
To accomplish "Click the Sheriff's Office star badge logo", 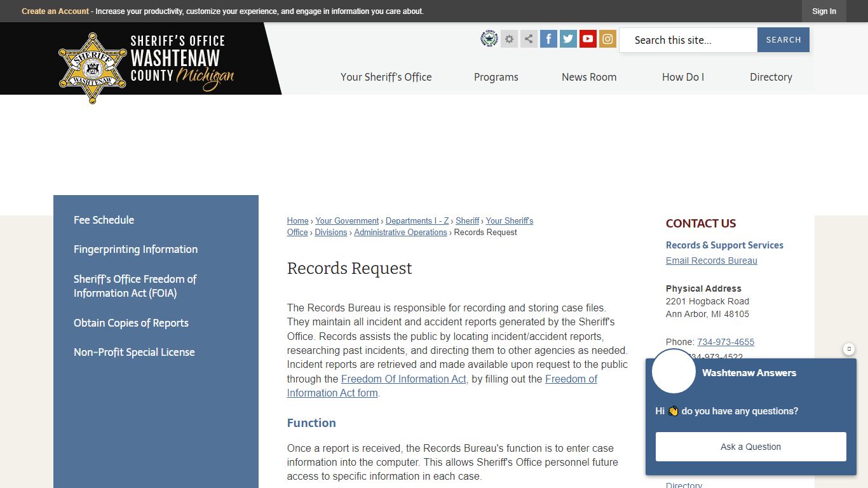I will tap(93, 68).
